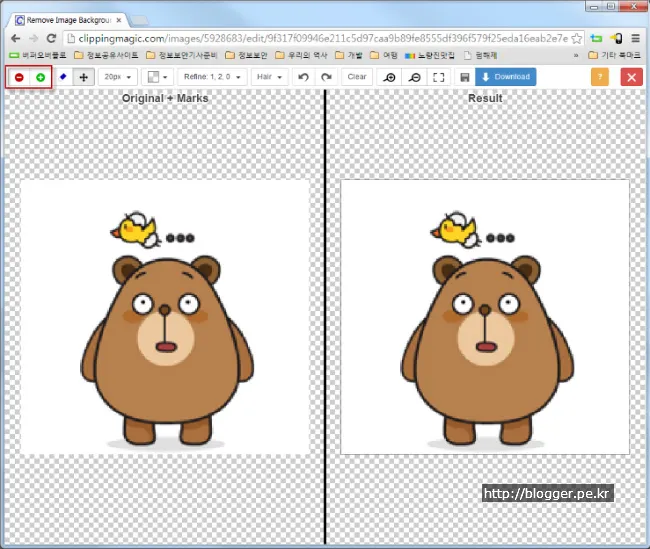
Task: Choose the blue scalpel tool
Action: coord(63,77)
